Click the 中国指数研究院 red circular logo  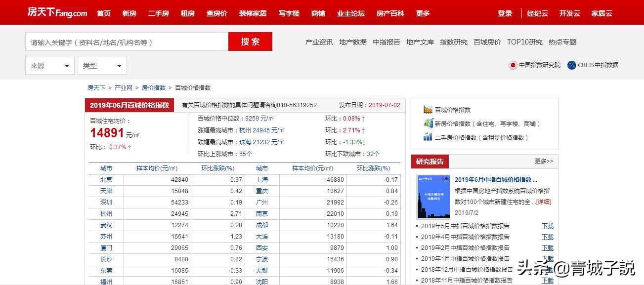click(x=513, y=65)
